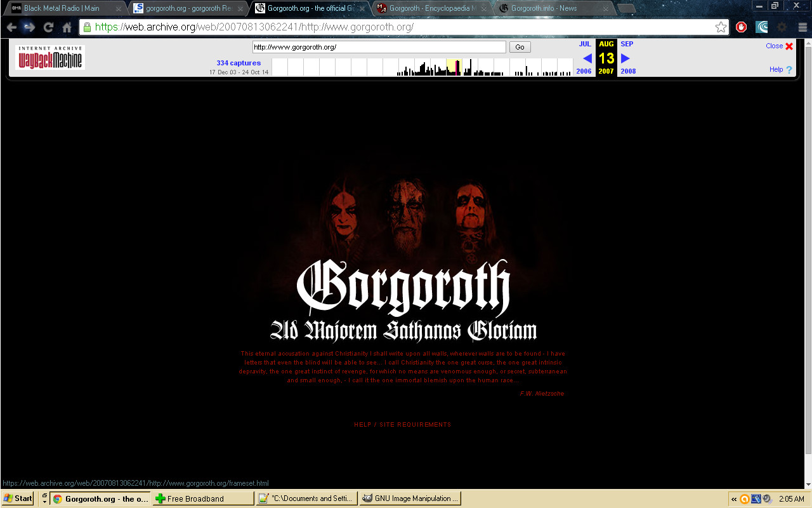Go back with the browser back arrow

pyautogui.click(x=11, y=27)
